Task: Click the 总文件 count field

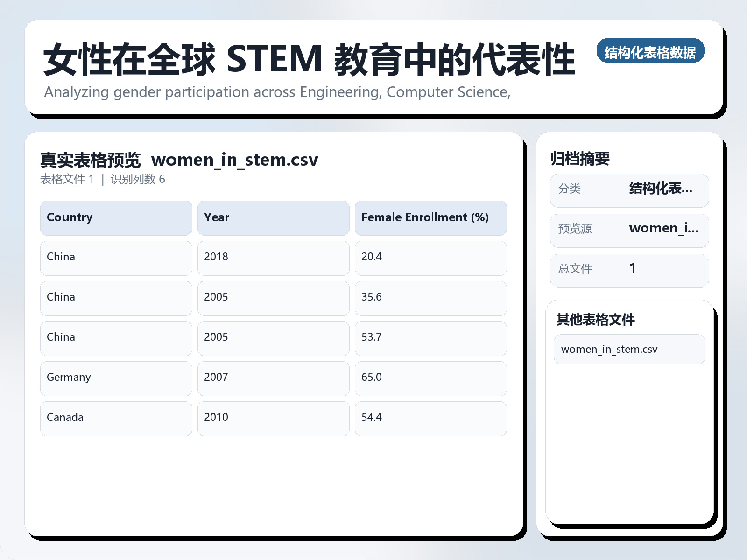Action: (x=629, y=270)
